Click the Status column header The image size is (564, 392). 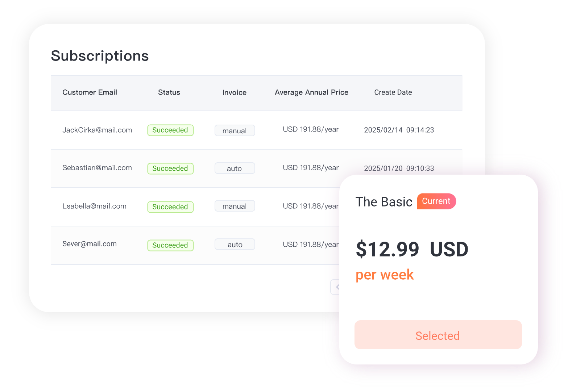click(x=169, y=92)
